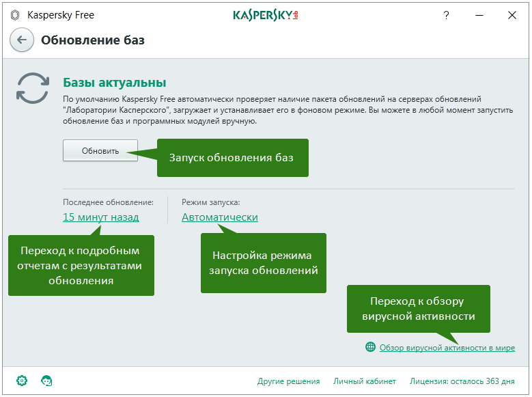532x397 pixels.
Task: Click the Лицензия: осталось 363 дня link
Action: point(462,381)
